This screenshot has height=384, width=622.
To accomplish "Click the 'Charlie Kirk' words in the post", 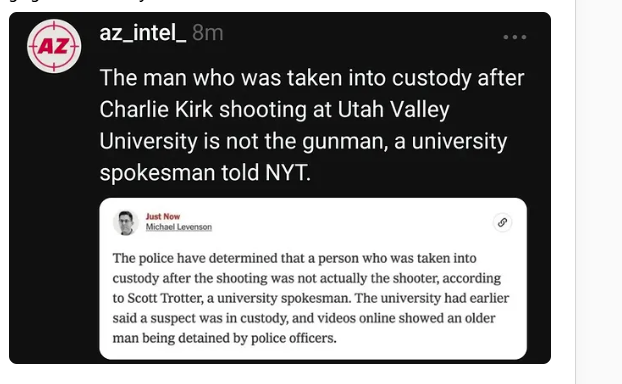I will pos(156,109).
